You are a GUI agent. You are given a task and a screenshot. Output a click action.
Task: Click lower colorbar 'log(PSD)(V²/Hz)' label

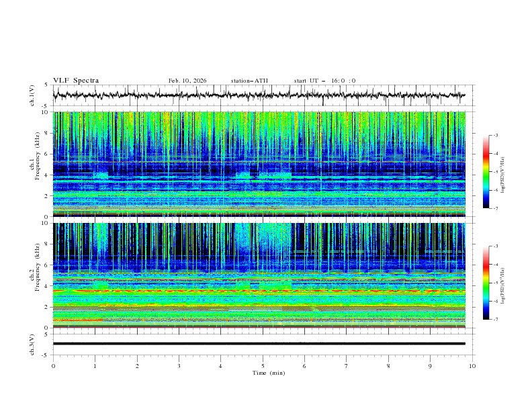tap(502, 286)
